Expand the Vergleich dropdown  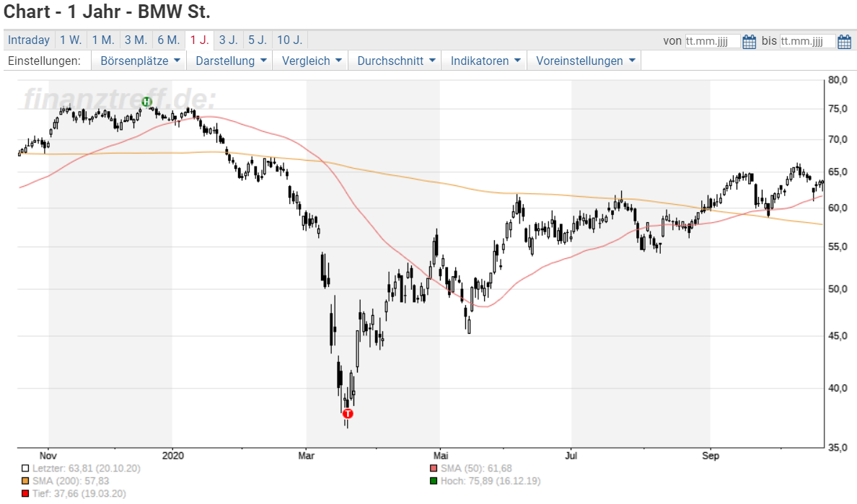pyautogui.click(x=311, y=61)
